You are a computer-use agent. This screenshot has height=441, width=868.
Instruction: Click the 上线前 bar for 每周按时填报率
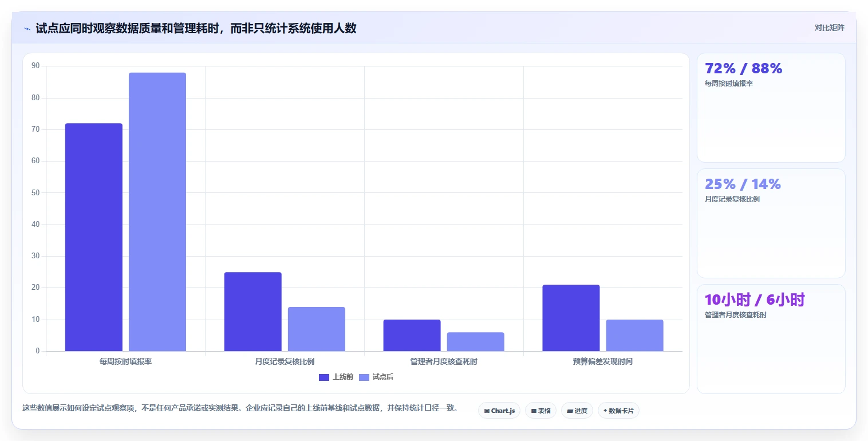(94, 237)
